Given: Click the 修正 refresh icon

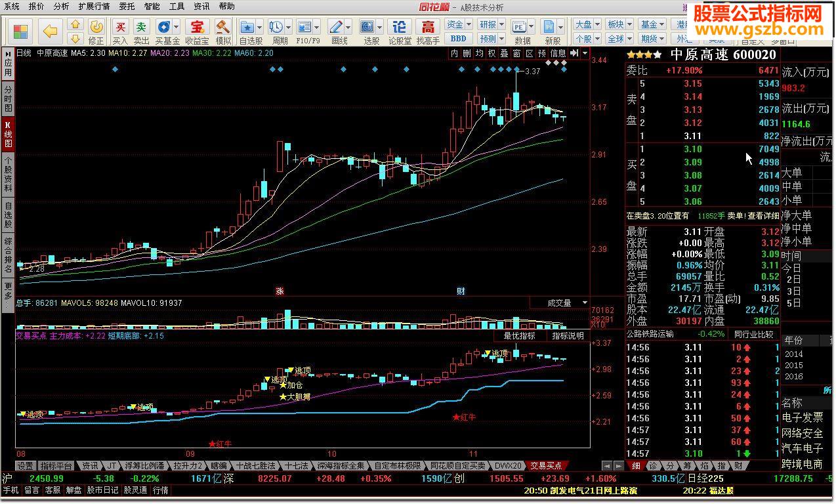Looking at the screenshot, I should [96, 27].
